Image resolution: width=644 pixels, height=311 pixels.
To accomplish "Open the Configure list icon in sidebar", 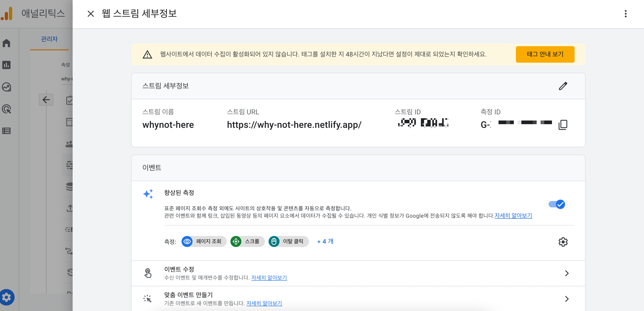I will (6, 131).
